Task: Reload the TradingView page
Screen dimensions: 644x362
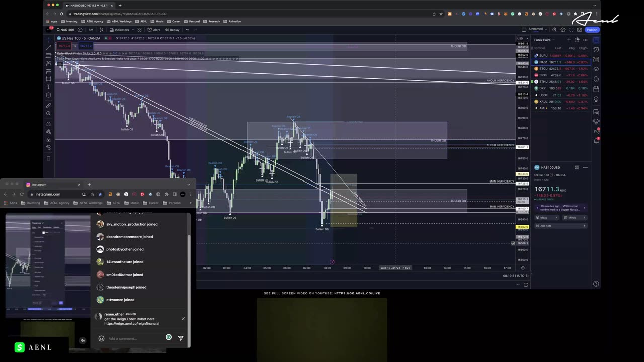Action: (x=62, y=14)
